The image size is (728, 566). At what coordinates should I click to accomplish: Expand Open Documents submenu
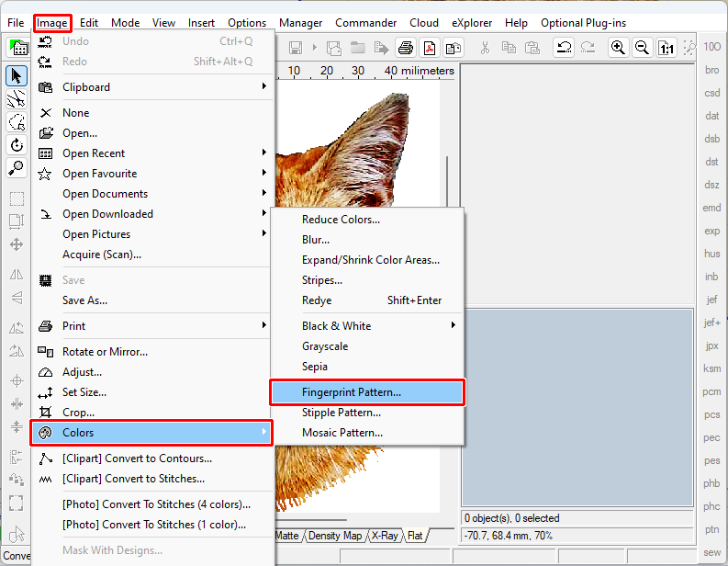(152, 194)
